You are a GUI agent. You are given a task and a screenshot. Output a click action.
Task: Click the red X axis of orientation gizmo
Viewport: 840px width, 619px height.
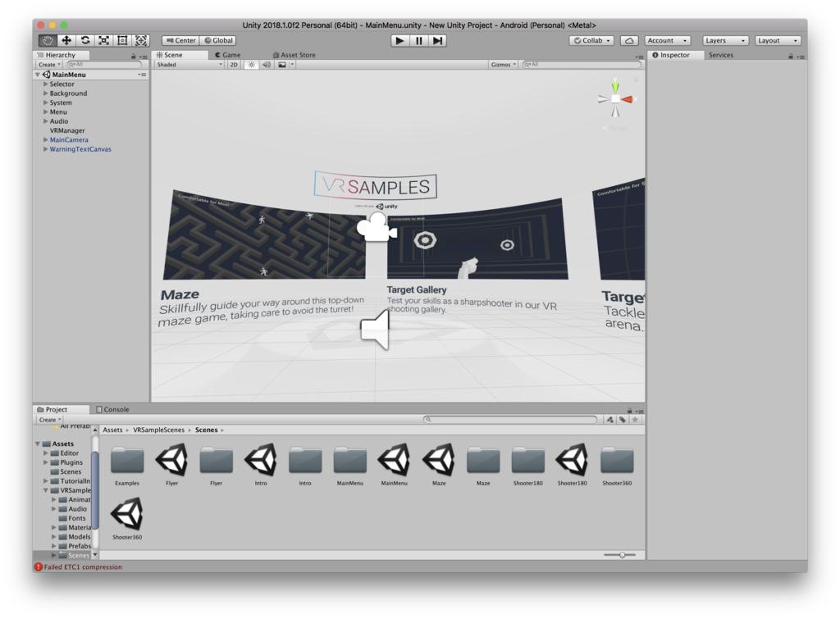pyautogui.click(x=628, y=99)
